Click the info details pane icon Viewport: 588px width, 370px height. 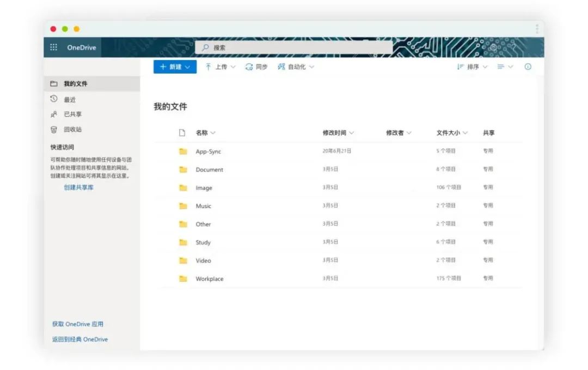(x=528, y=67)
